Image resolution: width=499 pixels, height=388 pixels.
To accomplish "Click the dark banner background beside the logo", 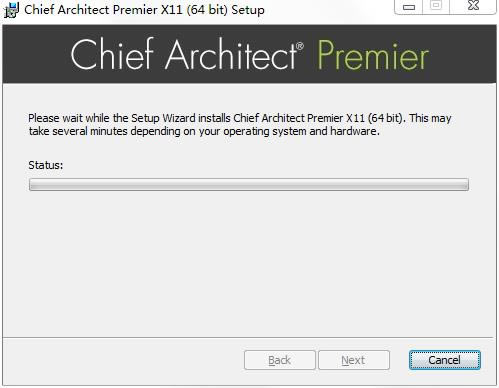I will (35, 54).
